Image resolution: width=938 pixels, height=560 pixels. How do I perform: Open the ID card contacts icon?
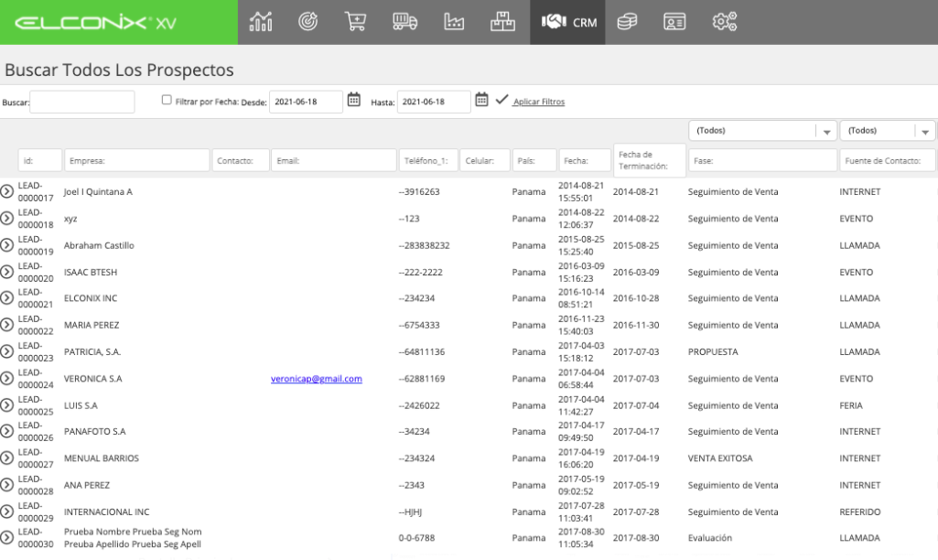click(674, 22)
